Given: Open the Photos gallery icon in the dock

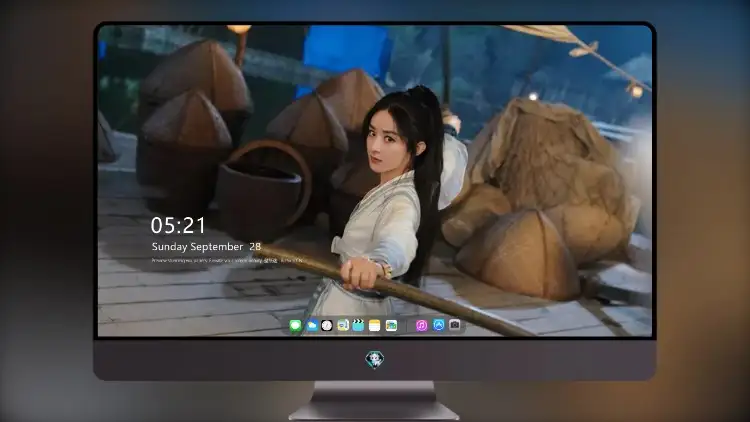Looking at the screenshot, I should coord(391,326).
